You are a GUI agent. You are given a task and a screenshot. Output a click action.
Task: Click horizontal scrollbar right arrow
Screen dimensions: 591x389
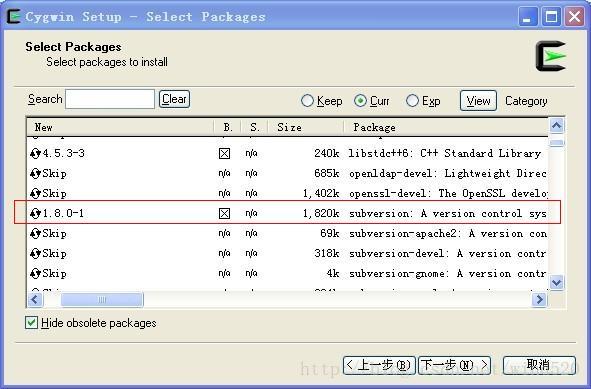(539, 300)
